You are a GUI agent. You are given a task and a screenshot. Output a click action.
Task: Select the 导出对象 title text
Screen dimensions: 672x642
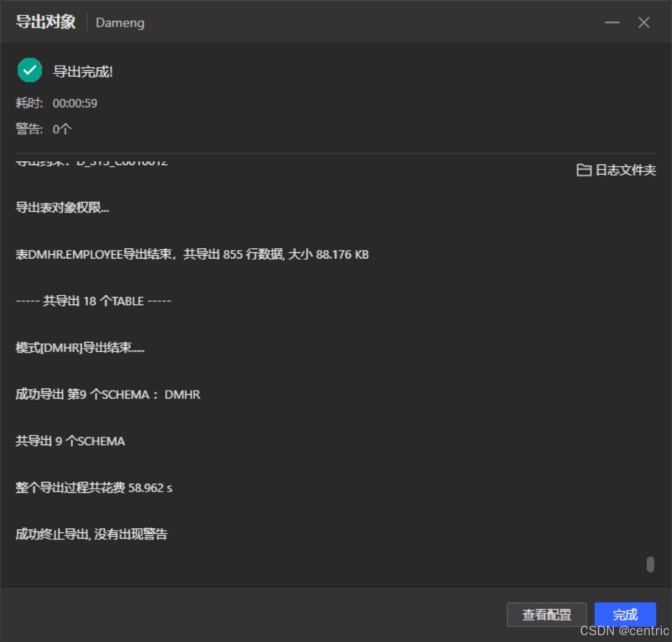(x=45, y=21)
